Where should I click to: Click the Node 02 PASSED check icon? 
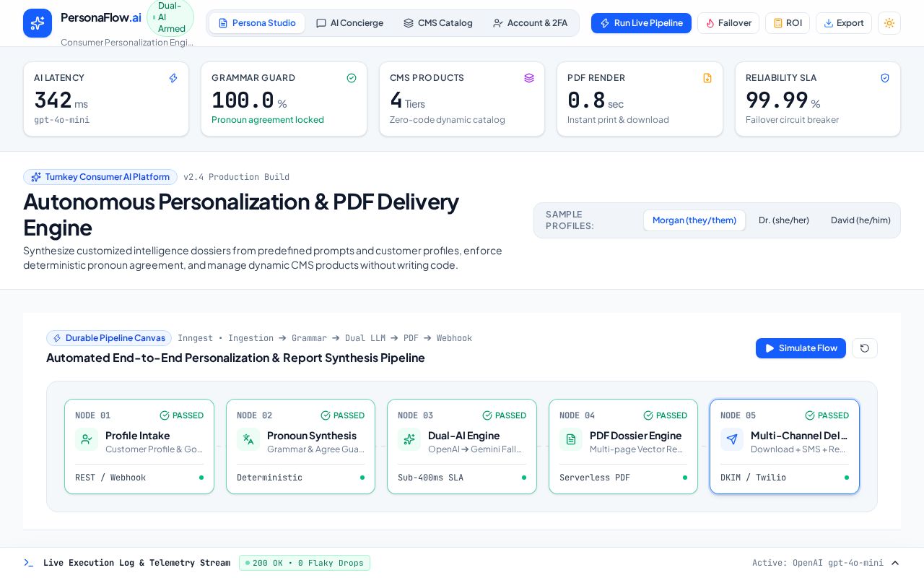326,415
